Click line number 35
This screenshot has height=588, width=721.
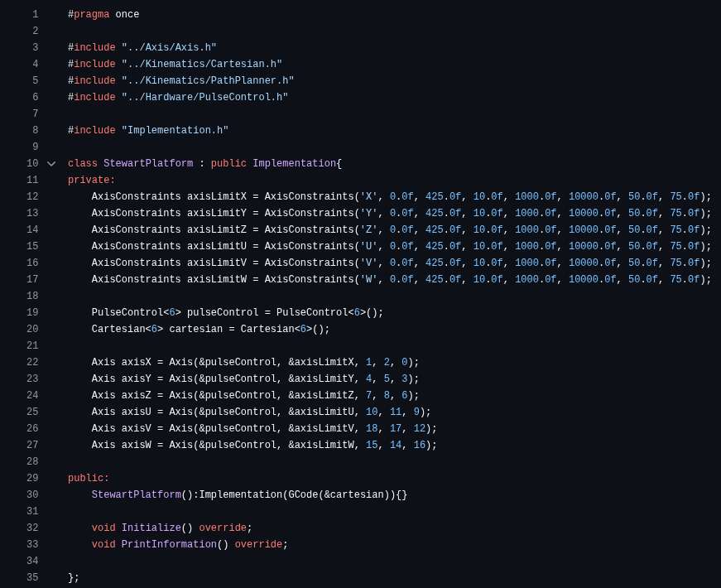point(32,577)
